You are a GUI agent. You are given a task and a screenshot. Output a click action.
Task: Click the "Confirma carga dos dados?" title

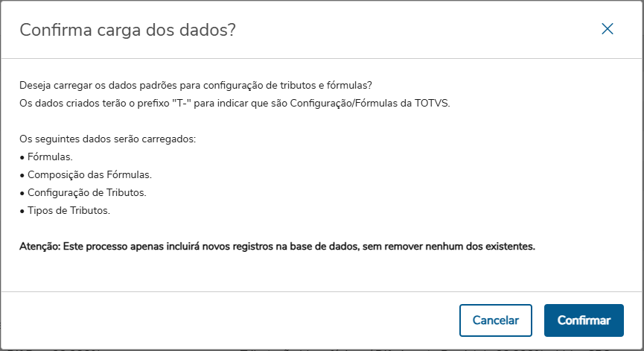pos(127,30)
